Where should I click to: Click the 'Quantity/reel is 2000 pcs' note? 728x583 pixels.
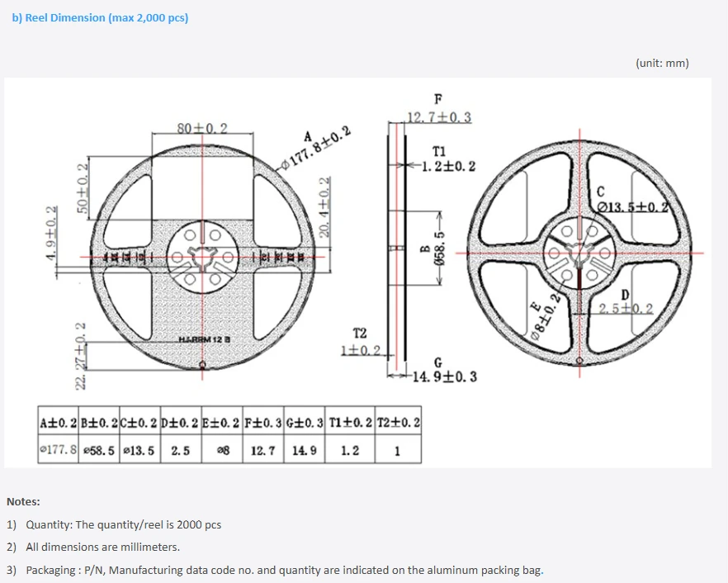pyautogui.click(x=124, y=524)
